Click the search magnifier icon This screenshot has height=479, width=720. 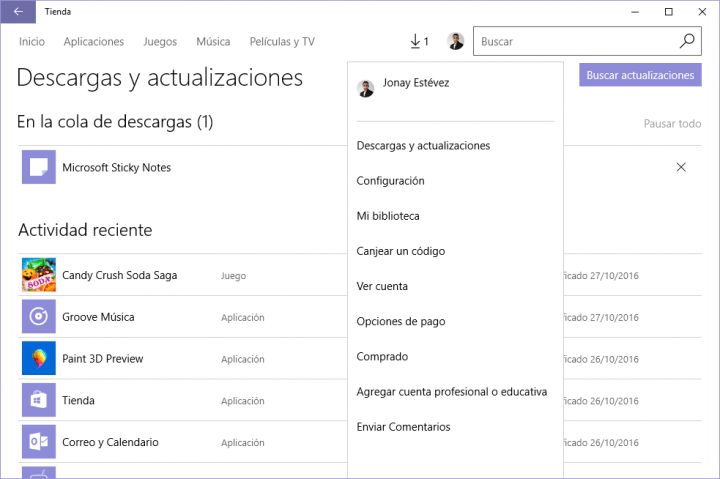tap(687, 41)
